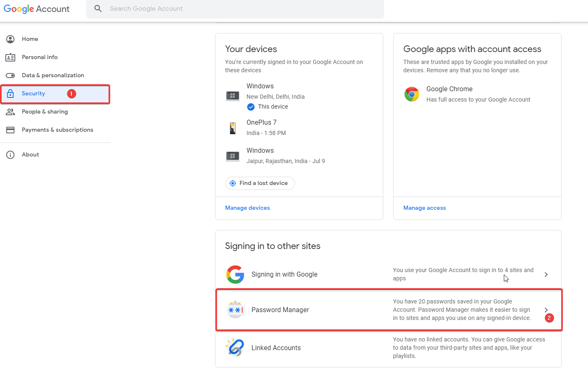Click the Signing in with Google 'G' icon

pyautogui.click(x=235, y=274)
